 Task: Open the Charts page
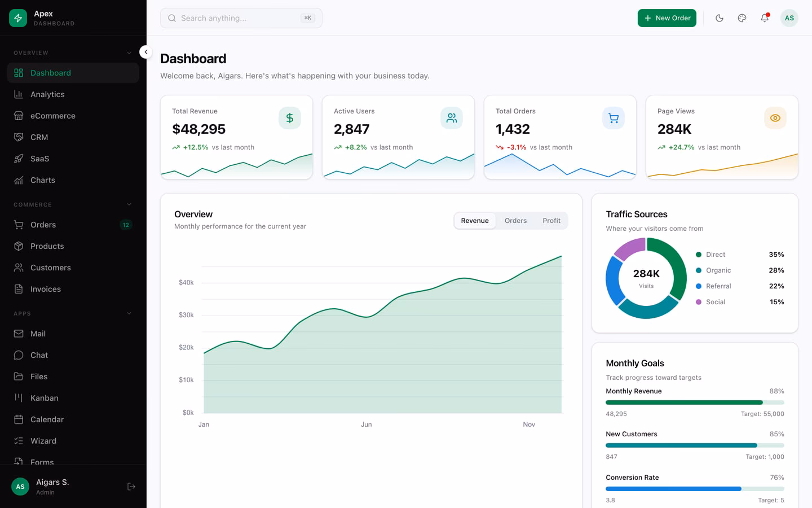click(x=73, y=180)
